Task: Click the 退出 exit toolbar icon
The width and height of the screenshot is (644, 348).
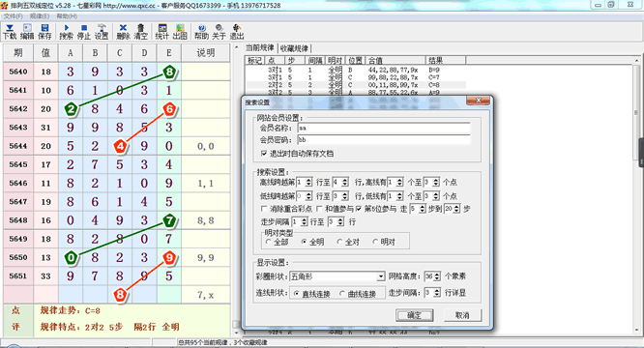Action: pos(237,32)
